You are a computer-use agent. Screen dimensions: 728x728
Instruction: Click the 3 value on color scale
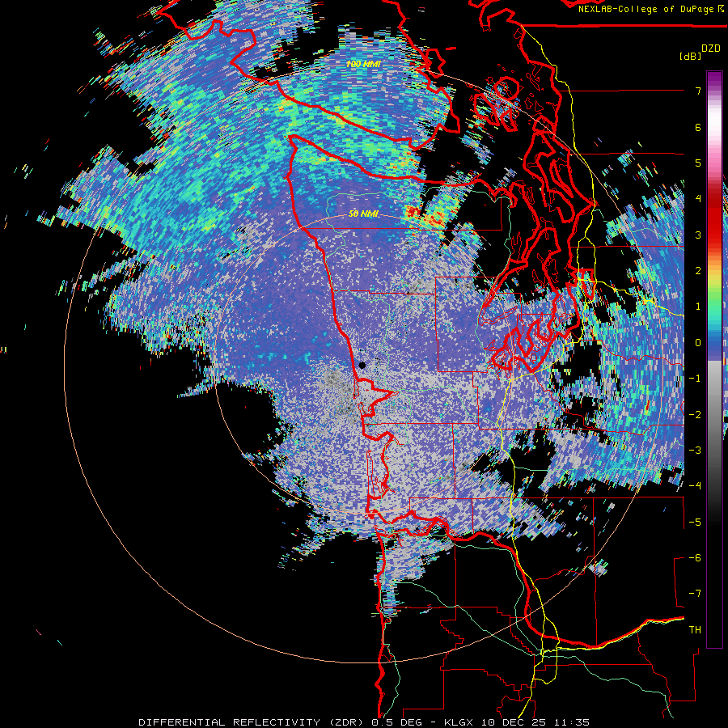pos(698,235)
